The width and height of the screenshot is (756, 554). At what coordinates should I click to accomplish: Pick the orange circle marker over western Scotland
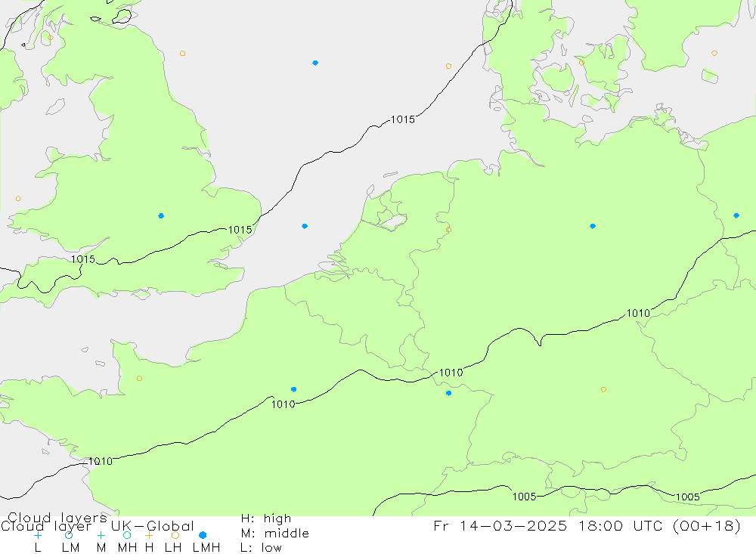tap(51, 38)
